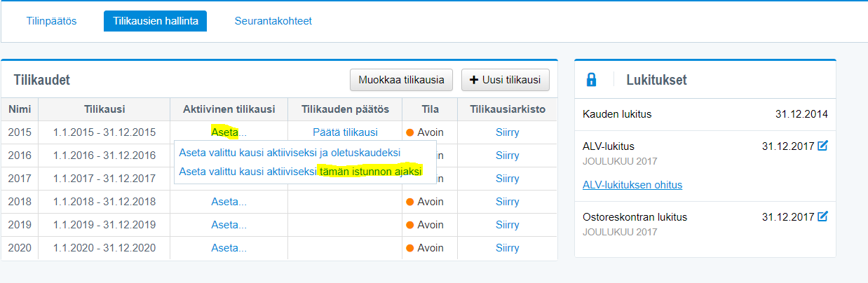Follow the ALV-lukituksen ohitus link
The width and height of the screenshot is (868, 283).
[632, 185]
